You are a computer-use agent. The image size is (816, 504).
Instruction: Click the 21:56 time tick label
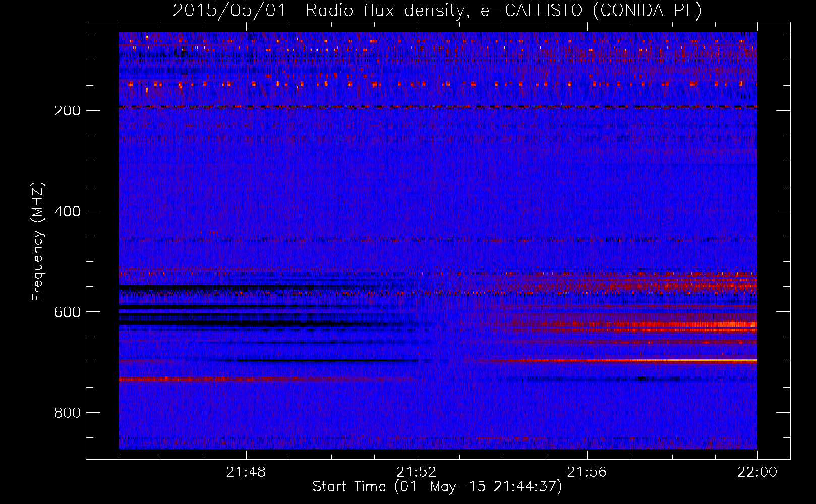587,472
